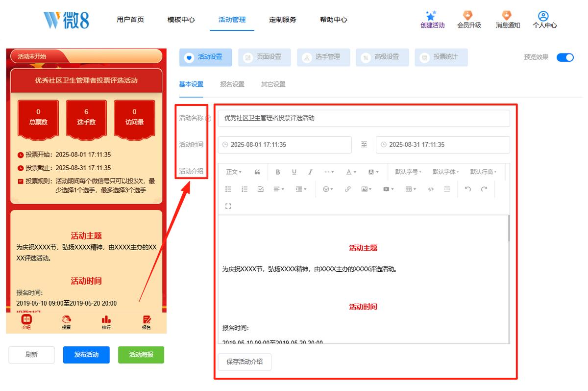Viewport: 588px width, 391px height.
Task: Open the 默认字号 font size dropdown
Action: coord(408,172)
